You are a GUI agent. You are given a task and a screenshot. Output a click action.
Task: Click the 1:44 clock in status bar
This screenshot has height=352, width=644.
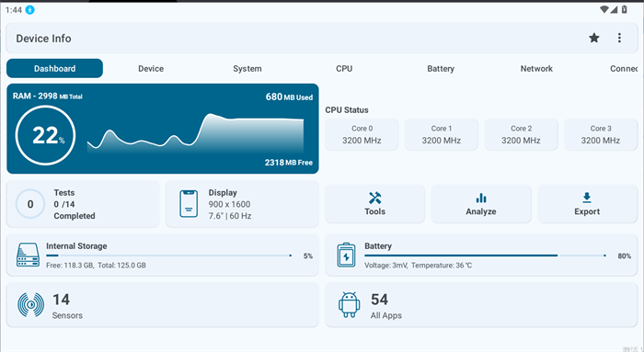tap(14, 10)
